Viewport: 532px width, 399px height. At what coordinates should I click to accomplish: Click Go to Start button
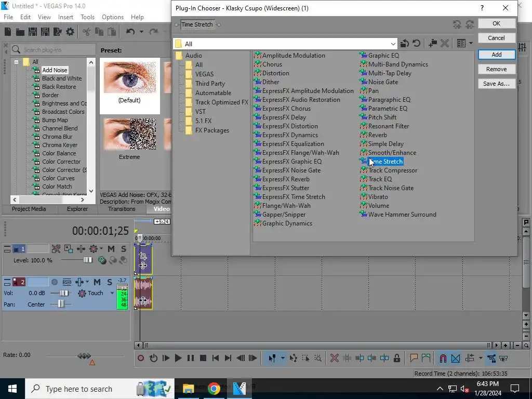[x=216, y=358]
